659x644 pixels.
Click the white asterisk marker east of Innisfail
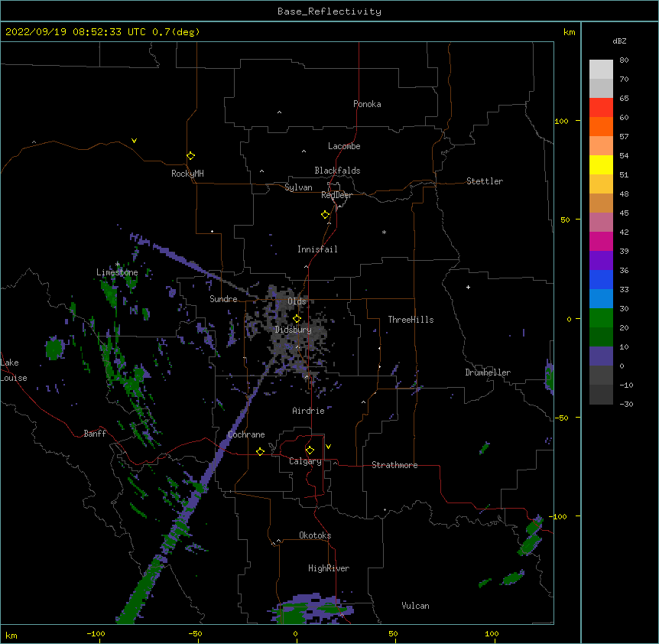384,232
